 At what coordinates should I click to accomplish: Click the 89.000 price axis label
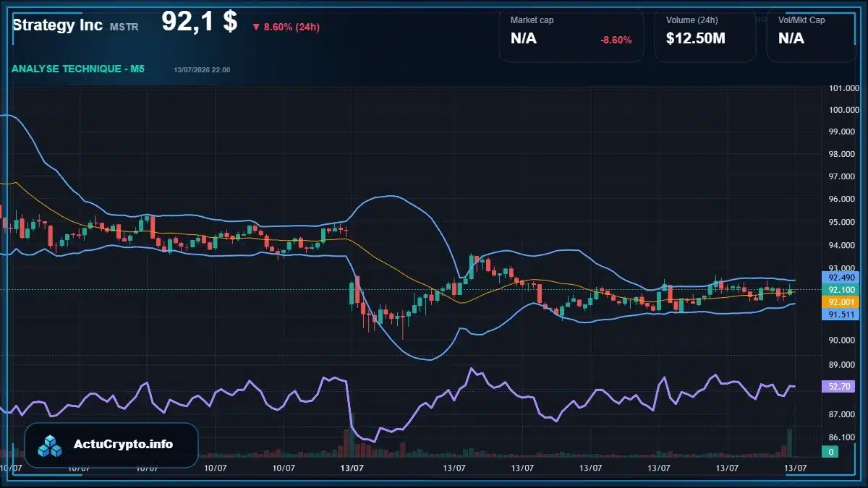[x=843, y=366]
